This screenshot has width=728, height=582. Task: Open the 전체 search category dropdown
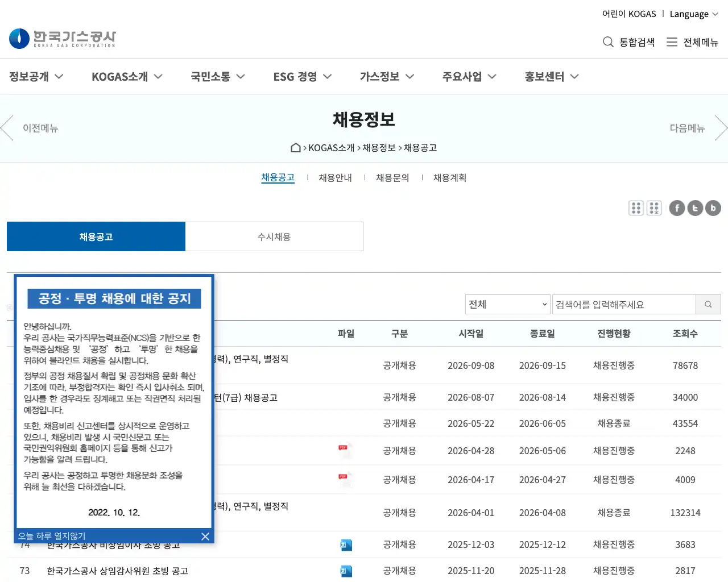[x=507, y=304]
